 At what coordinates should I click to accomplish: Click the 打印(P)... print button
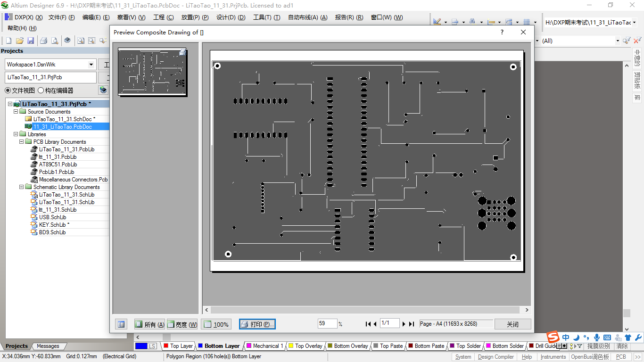(257, 324)
